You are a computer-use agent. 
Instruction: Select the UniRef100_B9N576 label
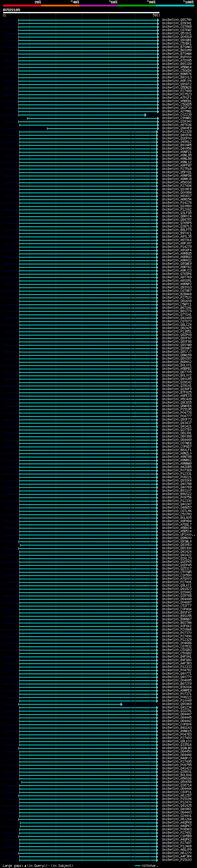[177, 74]
